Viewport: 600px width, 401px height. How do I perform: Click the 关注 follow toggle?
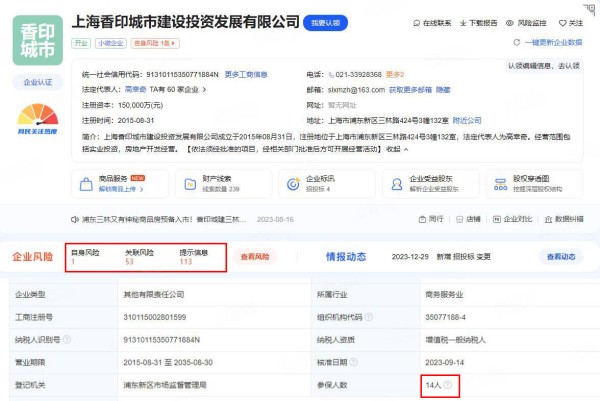coord(567,22)
